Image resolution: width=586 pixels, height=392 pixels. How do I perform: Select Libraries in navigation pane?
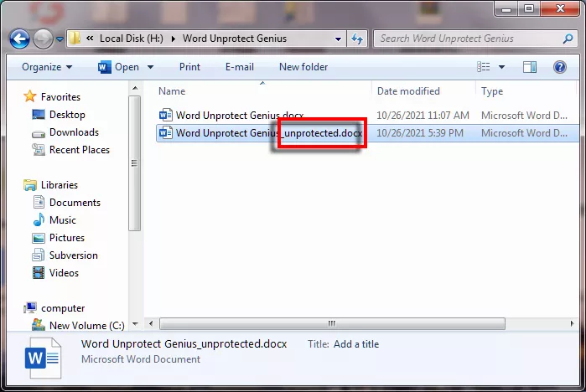click(60, 185)
